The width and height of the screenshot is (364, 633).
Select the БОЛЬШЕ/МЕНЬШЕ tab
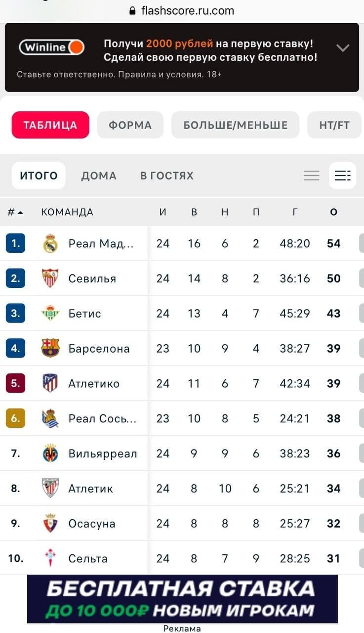235,125
